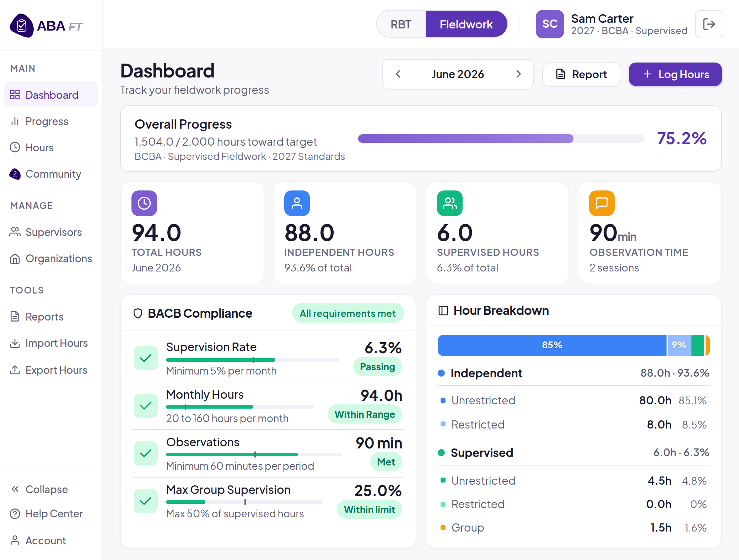Click the Community badge icon
Viewport: 739px width, 560px height.
15,174
